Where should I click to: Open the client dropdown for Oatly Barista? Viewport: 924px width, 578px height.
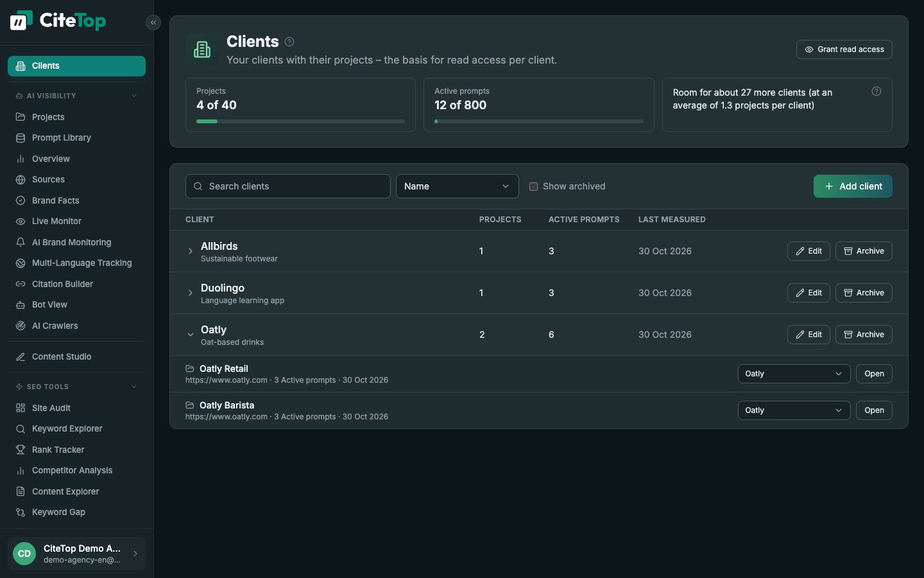[x=794, y=410]
